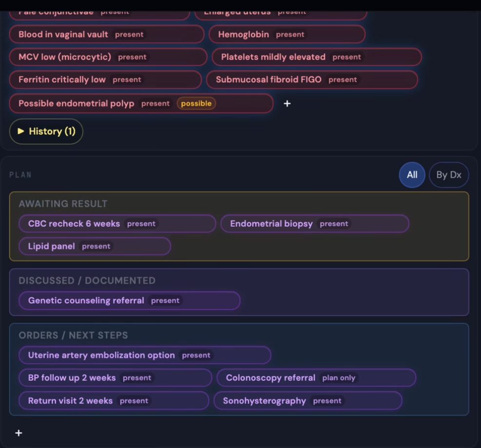This screenshot has width=481, height=448.
Task: Click the yellow possible badge
Action: 196,104
